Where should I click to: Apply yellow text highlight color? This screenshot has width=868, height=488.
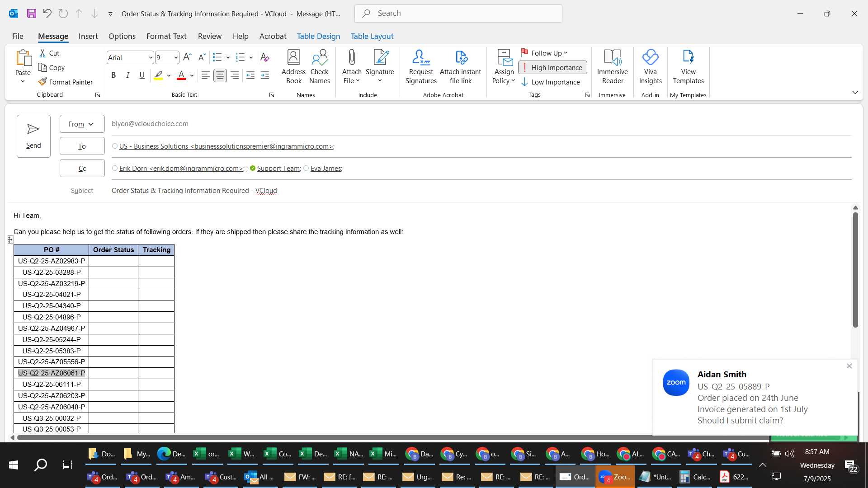(158, 75)
